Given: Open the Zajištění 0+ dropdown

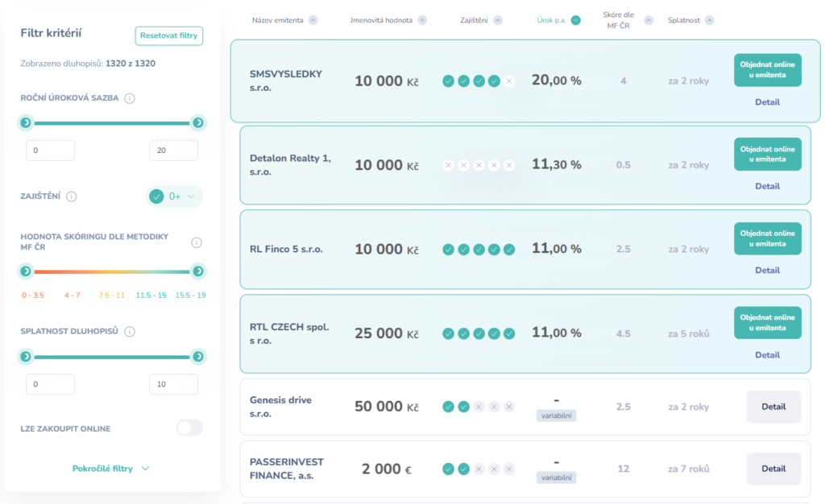Looking at the screenshot, I should (x=174, y=196).
